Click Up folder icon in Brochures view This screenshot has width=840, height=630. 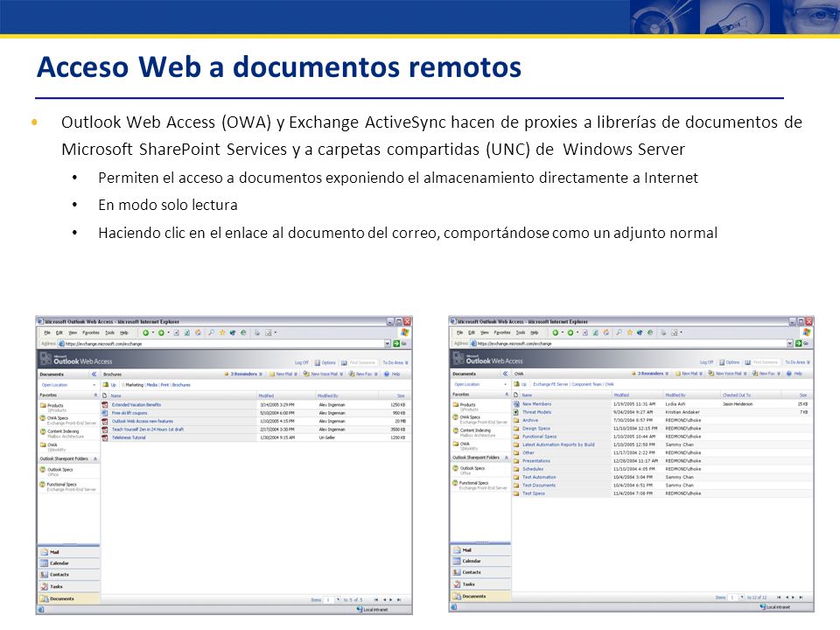coord(106,385)
